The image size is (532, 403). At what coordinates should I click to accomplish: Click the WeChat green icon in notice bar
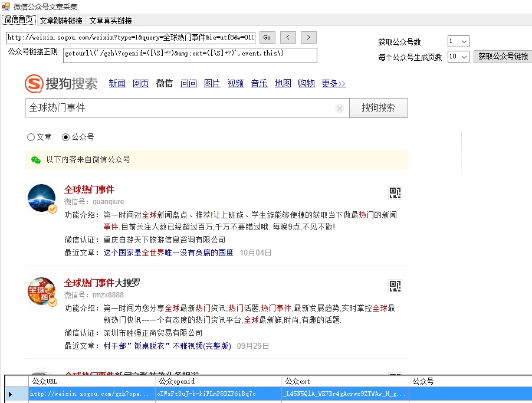[x=35, y=159]
